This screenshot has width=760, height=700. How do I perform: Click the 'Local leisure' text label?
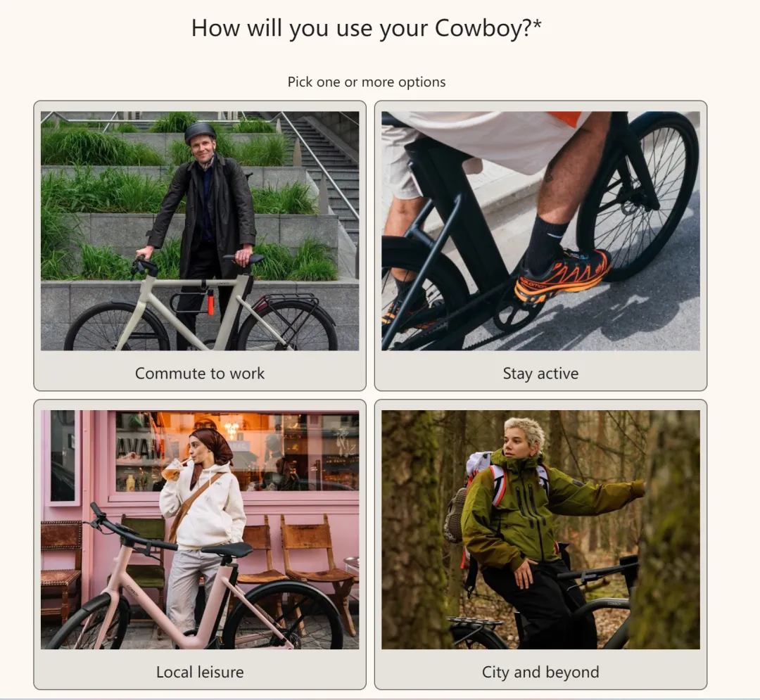pos(200,673)
